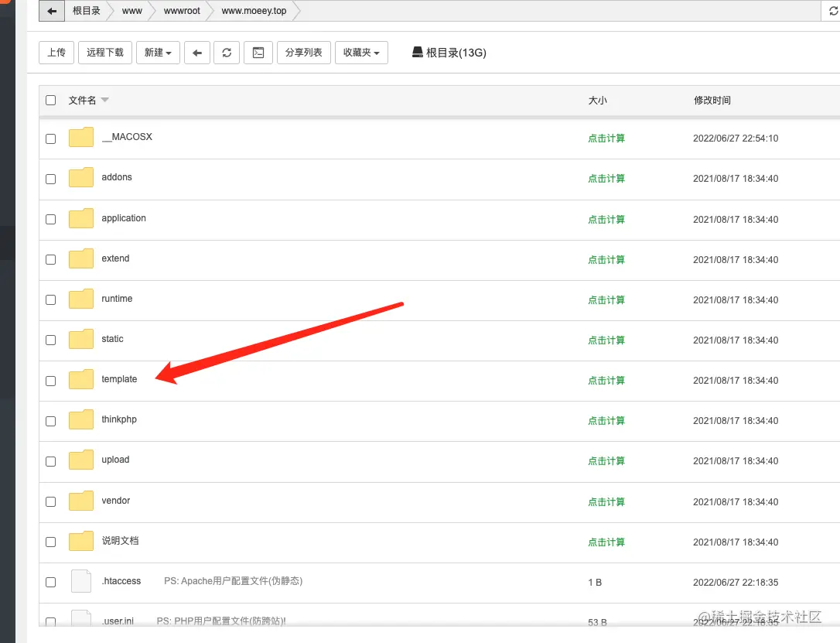Check the box for the 说明文档 folder
840x643 pixels.
[x=51, y=542]
